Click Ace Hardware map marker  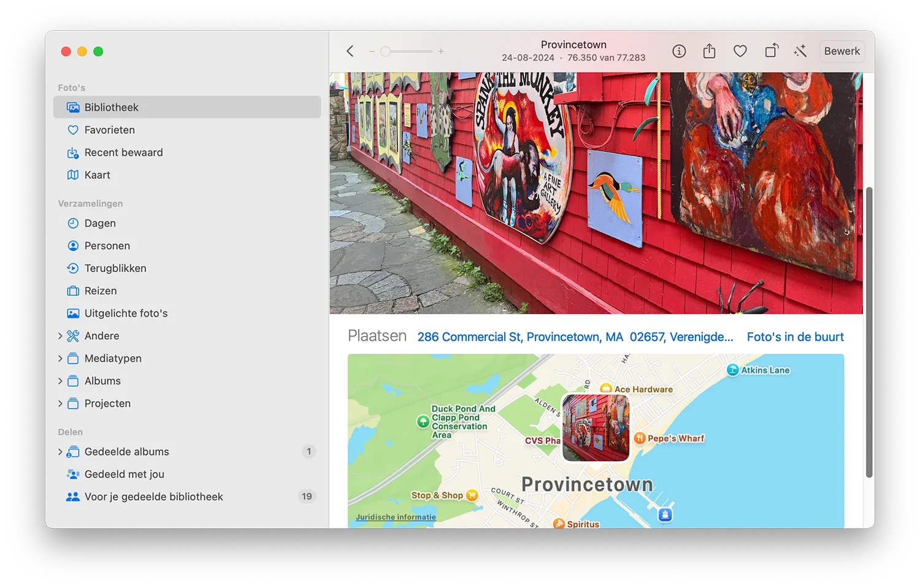(606, 389)
